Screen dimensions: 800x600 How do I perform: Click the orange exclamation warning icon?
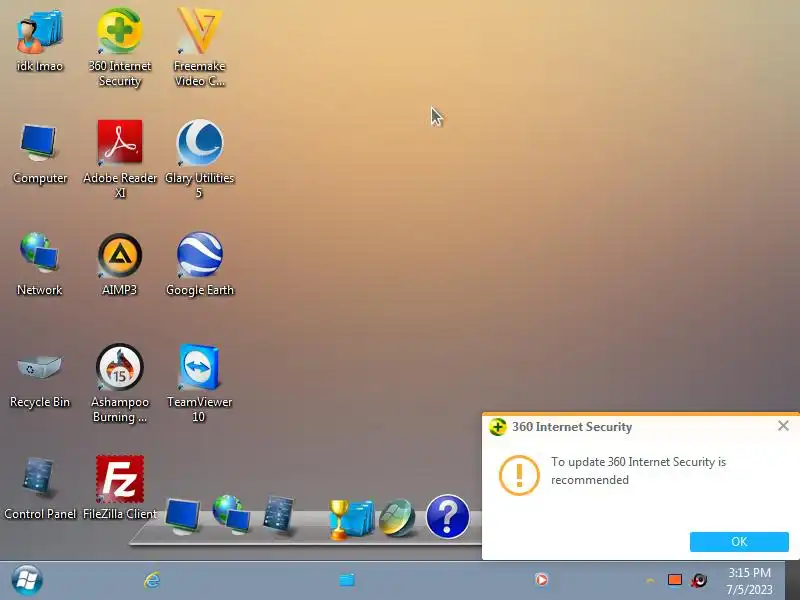click(x=519, y=475)
